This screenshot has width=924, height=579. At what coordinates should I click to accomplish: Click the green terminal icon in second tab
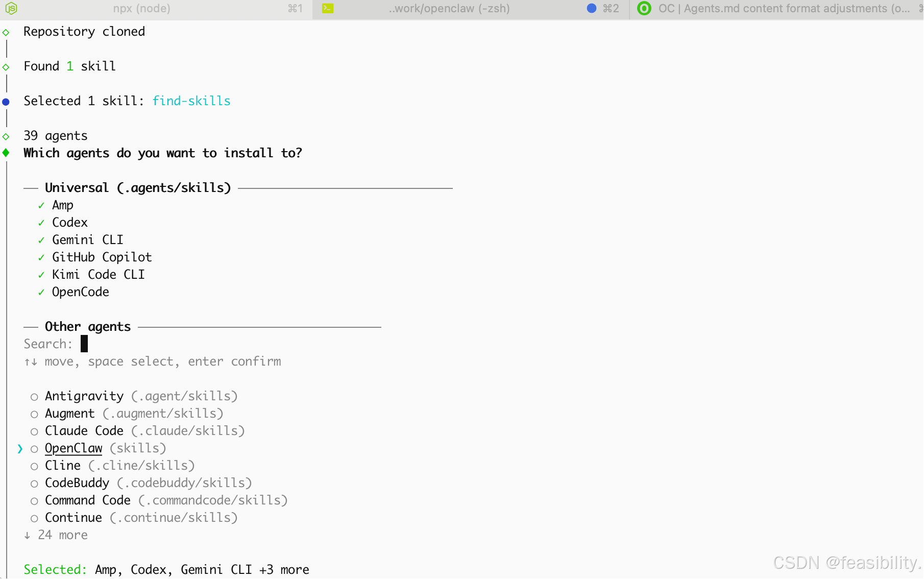point(328,9)
